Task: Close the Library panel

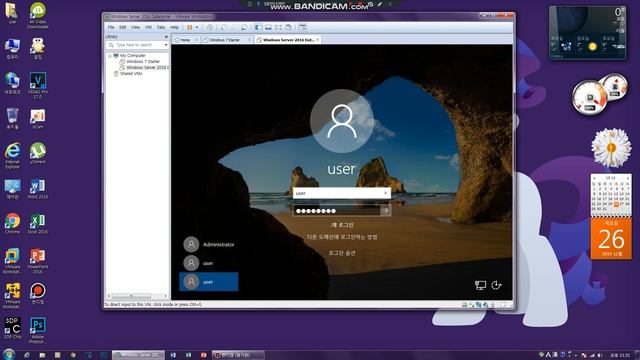Action: pyautogui.click(x=166, y=37)
